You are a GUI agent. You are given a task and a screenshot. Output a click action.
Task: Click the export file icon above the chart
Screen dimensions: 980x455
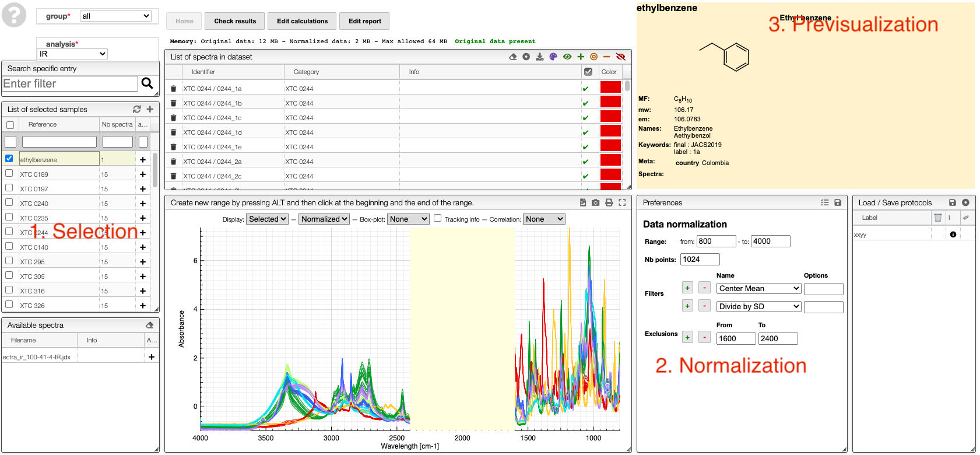click(x=583, y=202)
